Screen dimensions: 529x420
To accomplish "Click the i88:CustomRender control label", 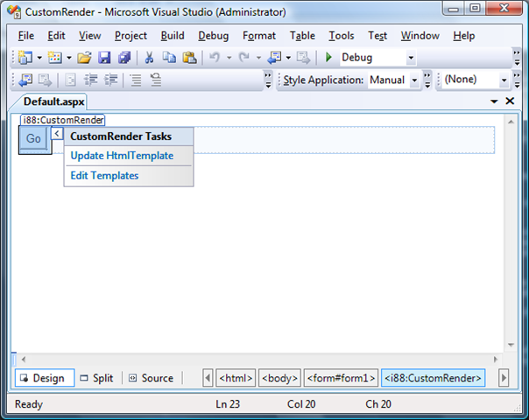I will pos(63,120).
